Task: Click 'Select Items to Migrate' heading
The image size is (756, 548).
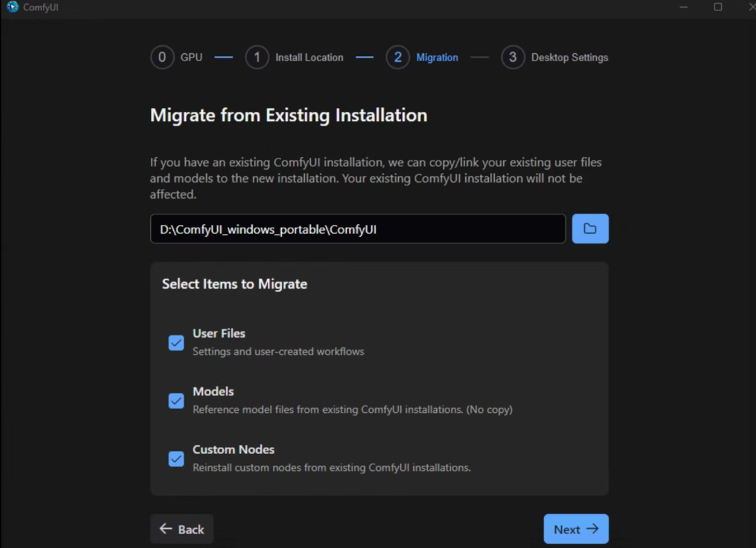Action: point(234,284)
